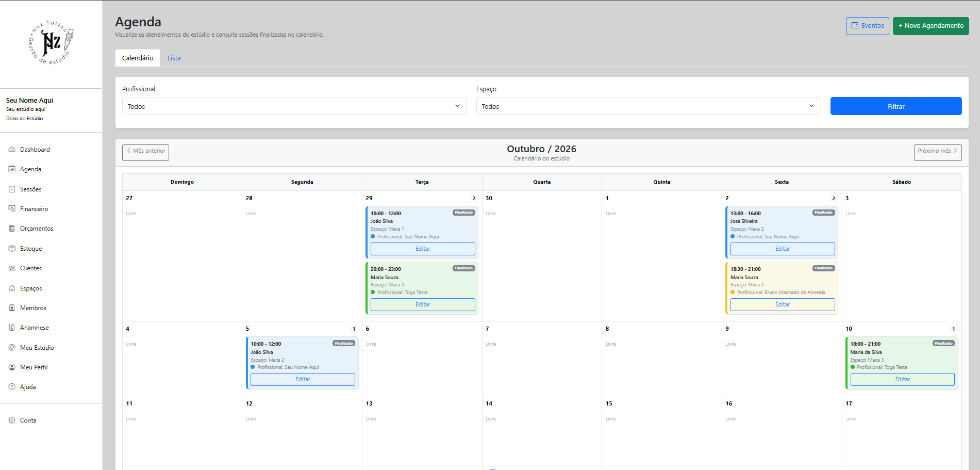980x470 pixels.
Task: Click day number 30 in calendar
Action: [x=489, y=198]
